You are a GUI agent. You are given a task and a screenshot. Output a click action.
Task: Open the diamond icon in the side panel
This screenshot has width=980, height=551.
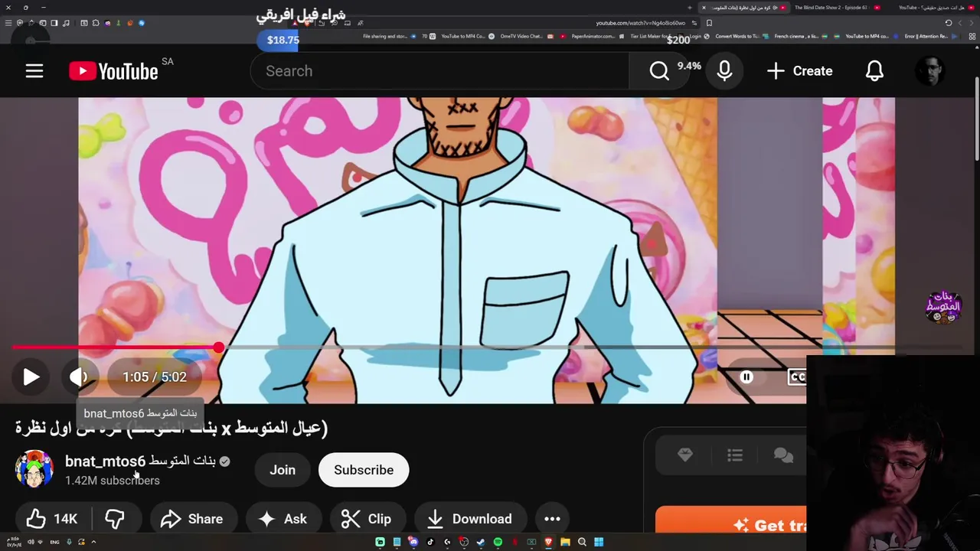click(x=685, y=455)
